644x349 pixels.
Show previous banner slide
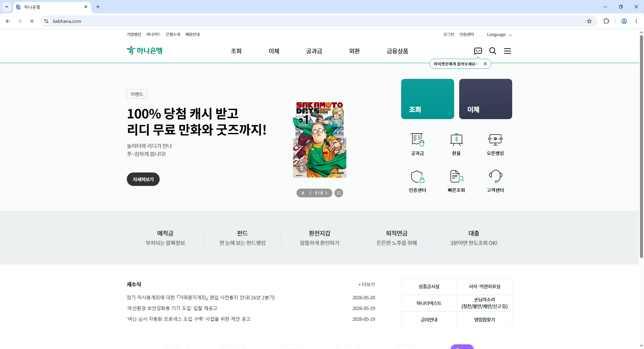point(311,193)
